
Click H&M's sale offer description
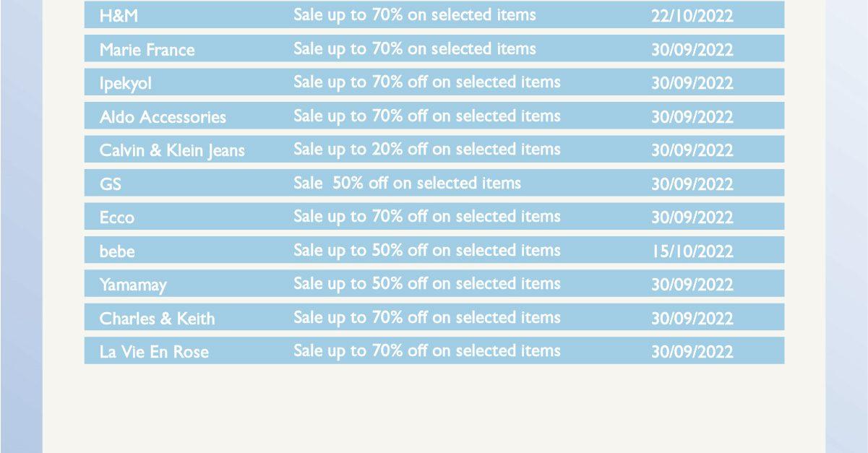point(414,15)
